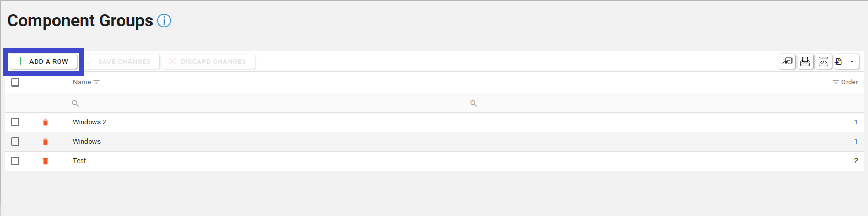Toggle the select-all checkbox in header
868x216 pixels.
tap(15, 82)
